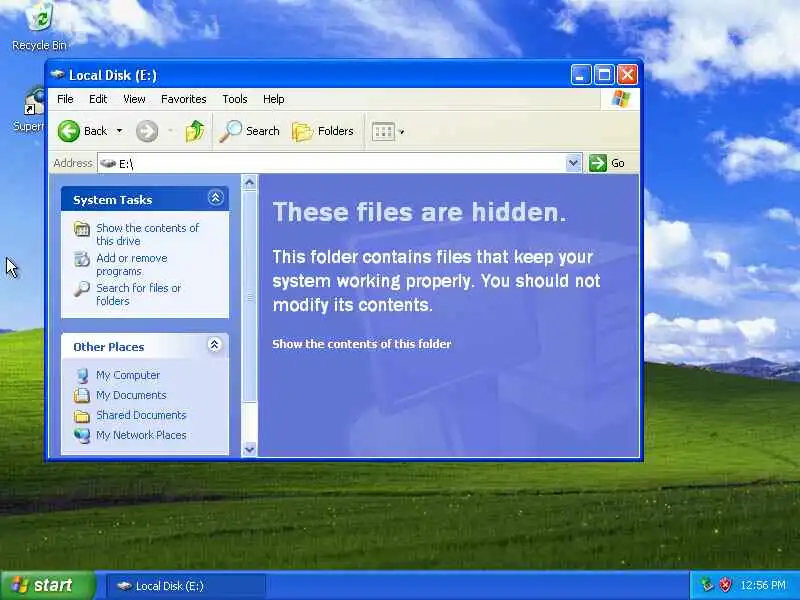Screen dimensions: 800x600
Task: Click the red security shield tray icon
Action: pyautogui.click(x=725, y=585)
